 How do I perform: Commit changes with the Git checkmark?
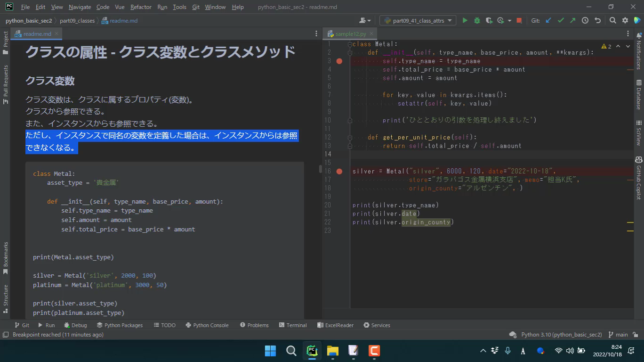(x=561, y=21)
